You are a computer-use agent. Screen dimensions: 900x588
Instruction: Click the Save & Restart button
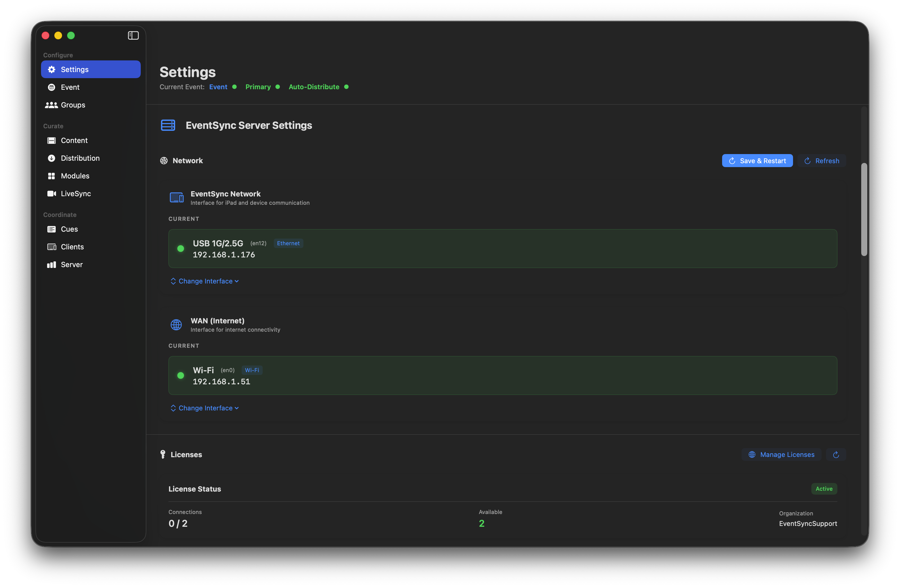click(757, 161)
